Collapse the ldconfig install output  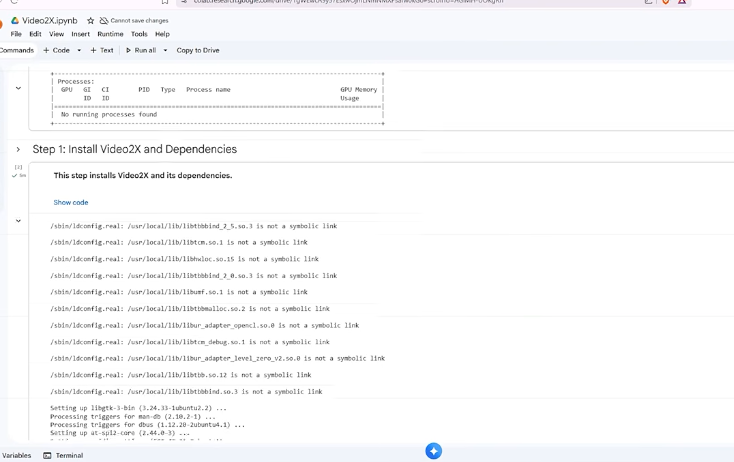18,220
